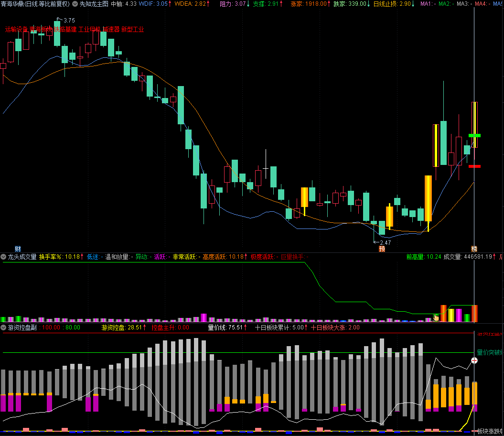Click the 榜 marker icon at the chart bottom
Viewport: 504px width, 436px height.
pos(474,249)
